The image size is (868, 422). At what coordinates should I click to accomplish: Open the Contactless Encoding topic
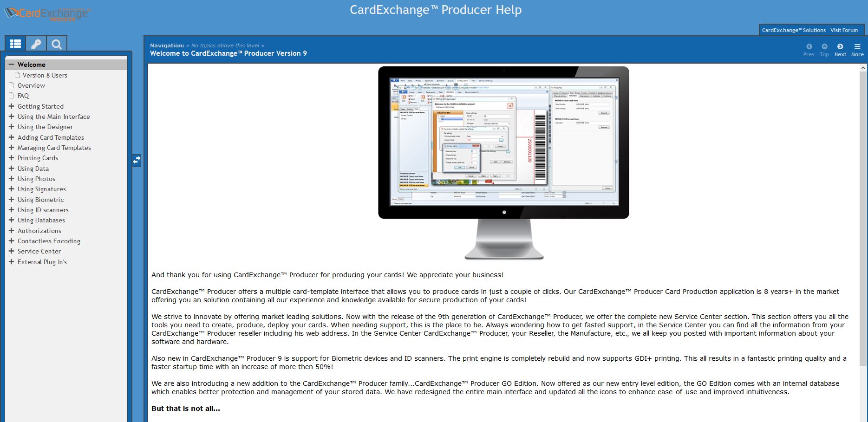pos(49,241)
